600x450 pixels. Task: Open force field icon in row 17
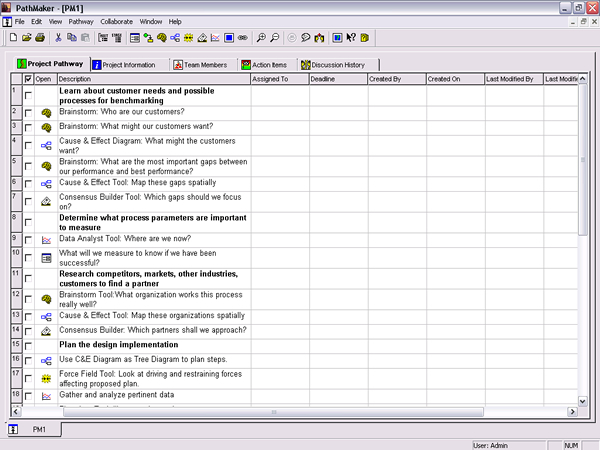[x=46, y=378]
